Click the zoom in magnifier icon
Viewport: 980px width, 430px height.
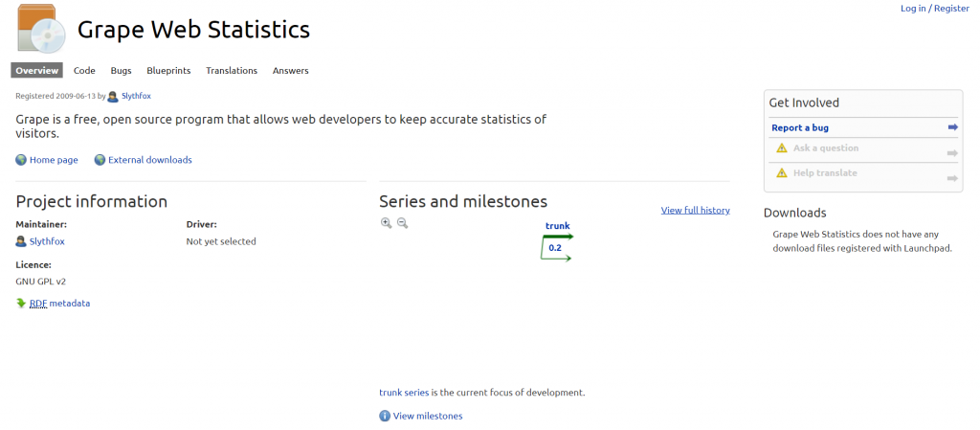pos(387,223)
